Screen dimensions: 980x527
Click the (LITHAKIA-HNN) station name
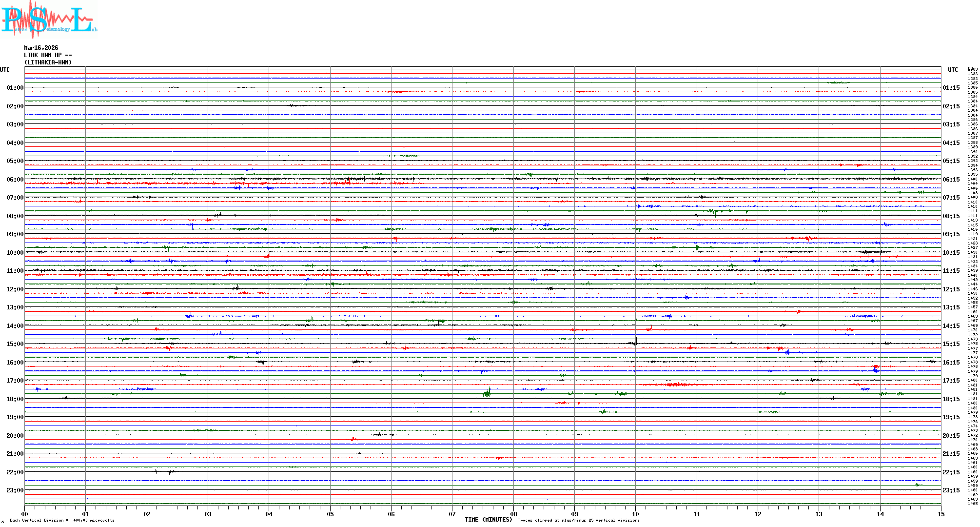coord(48,62)
